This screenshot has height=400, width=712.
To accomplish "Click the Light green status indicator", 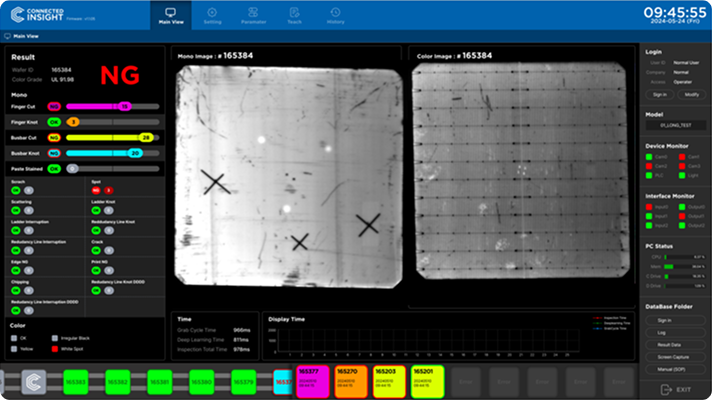I will click(682, 175).
